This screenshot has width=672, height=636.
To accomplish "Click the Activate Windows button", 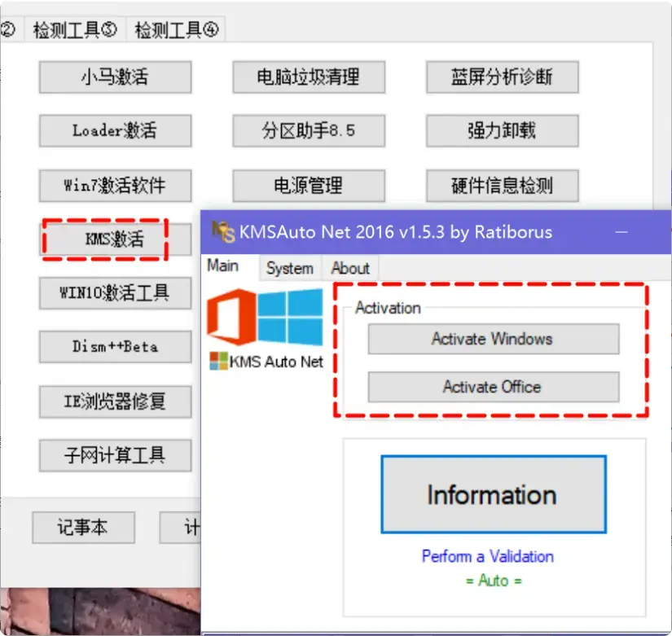I will click(x=492, y=339).
